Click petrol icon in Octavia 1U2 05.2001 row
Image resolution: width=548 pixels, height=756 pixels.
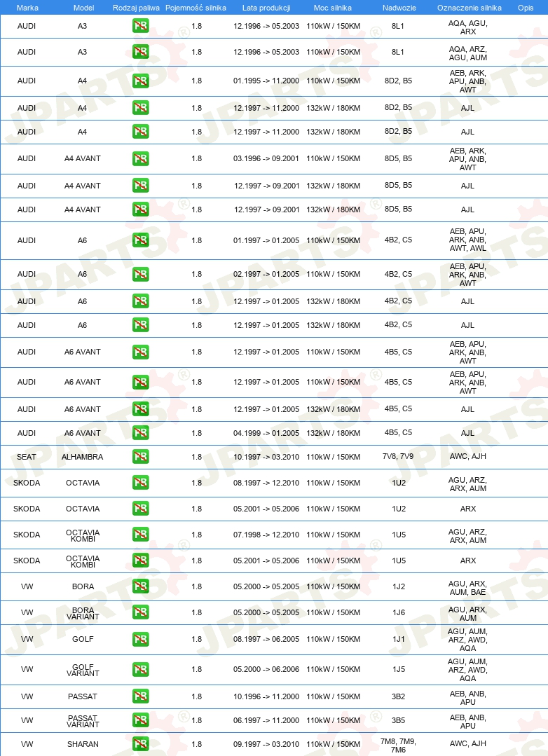(140, 509)
